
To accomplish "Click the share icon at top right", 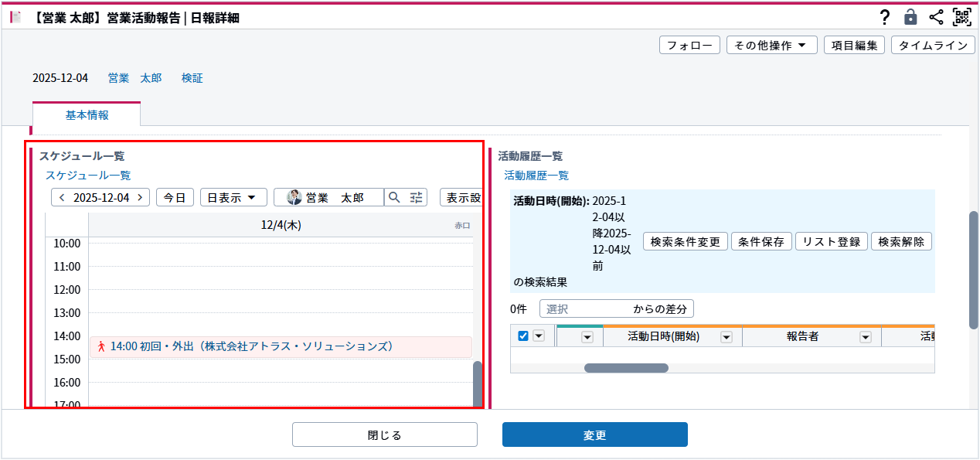I will [936, 17].
